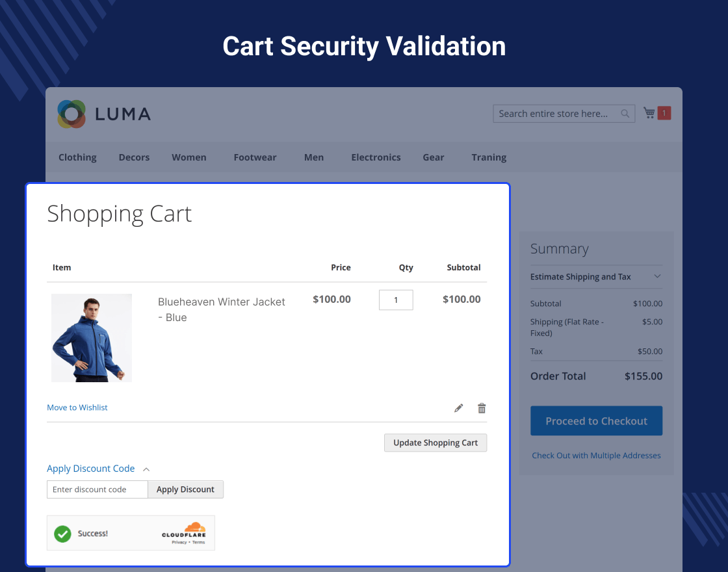The width and height of the screenshot is (728, 572).
Task: Click the Item column header
Action: coord(62,267)
